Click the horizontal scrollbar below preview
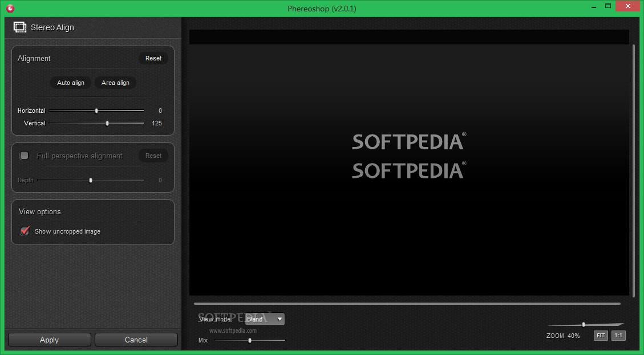Screen dimensions: 644x355 pos(407,304)
